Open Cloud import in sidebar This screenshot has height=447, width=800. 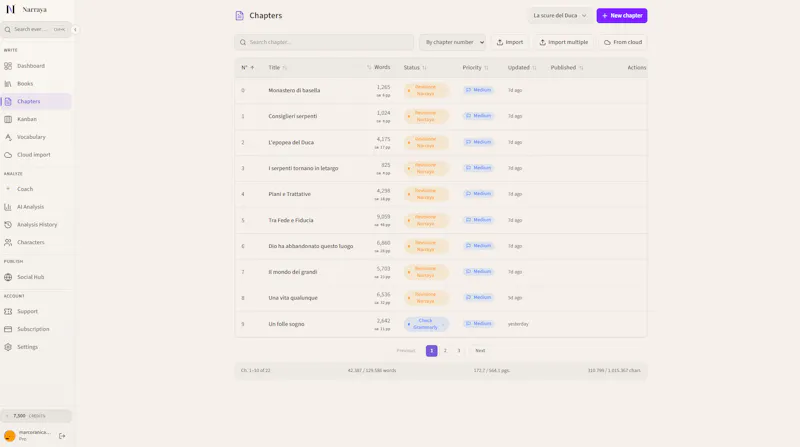point(36,155)
